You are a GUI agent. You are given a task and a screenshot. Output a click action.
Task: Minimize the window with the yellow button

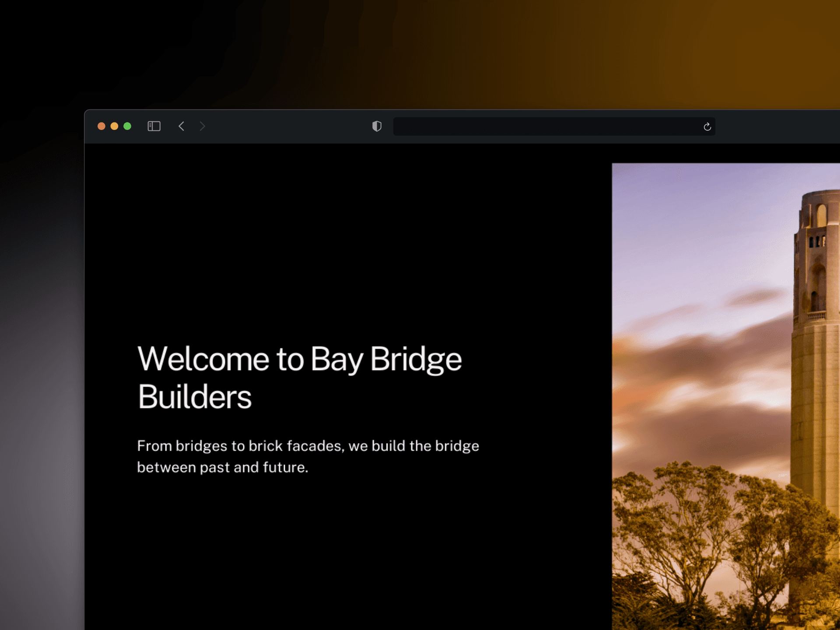tap(114, 126)
